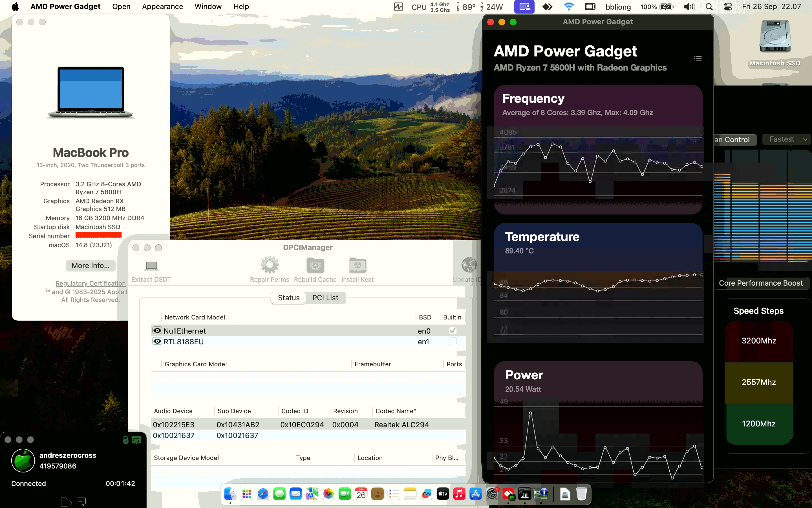Switch to the Status tab in DPCIManager
The width and height of the screenshot is (812, 508).
[288, 298]
